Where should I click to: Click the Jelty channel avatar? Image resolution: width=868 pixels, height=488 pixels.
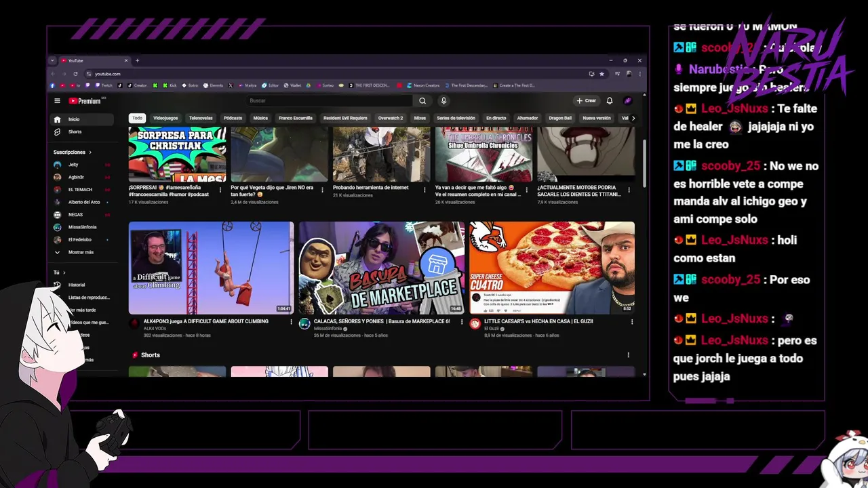point(57,165)
